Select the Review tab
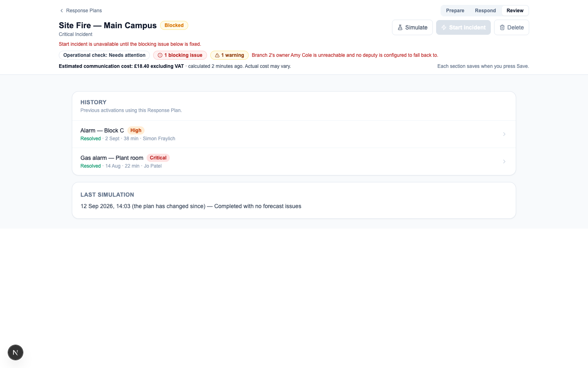Screen dimensions: 588x368 click(515, 11)
